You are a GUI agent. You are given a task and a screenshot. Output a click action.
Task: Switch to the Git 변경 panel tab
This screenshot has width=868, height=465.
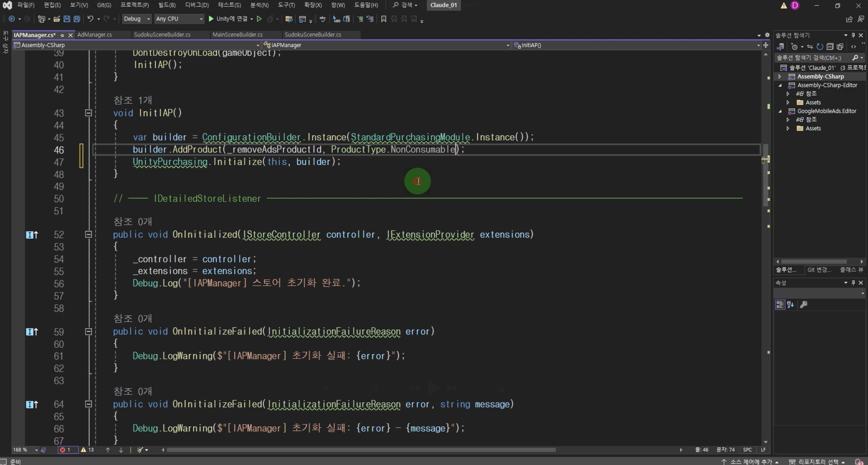click(x=819, y=270)
